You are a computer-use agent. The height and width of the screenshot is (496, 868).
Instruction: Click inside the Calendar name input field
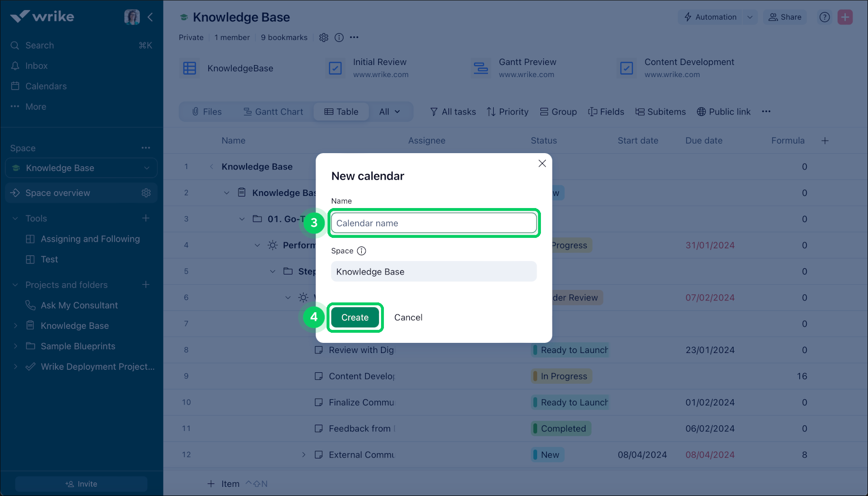(x=433, y=223)
